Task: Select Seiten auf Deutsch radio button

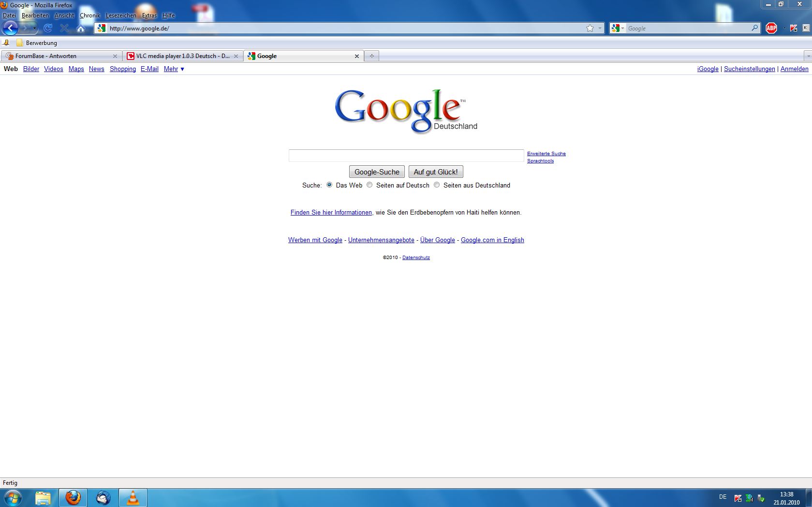Action: (x=369, y=185)
